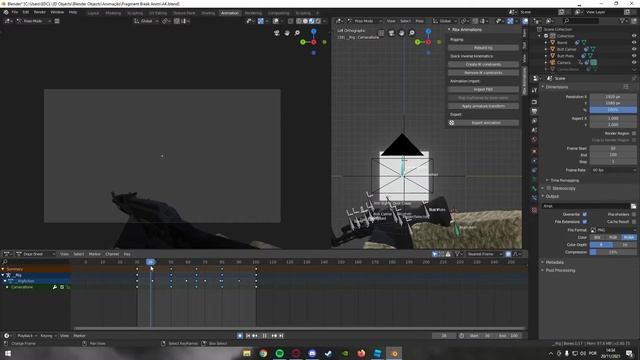Toggle camera view icon in right viewport

(391, 33)
